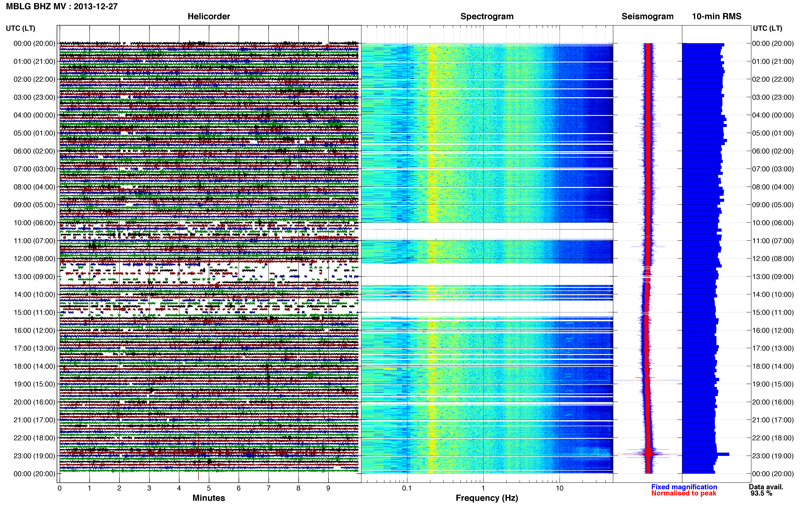The width and height of the screenshot is (812, 508).
Task: Click the left time label '13:00 (09:00)'
Action: [x=34, y=277]
